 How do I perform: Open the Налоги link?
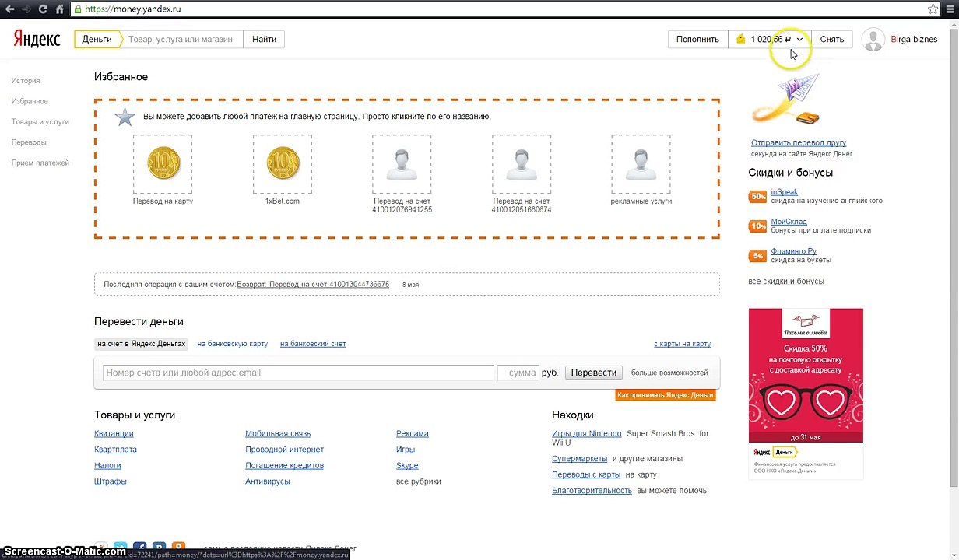107,466
